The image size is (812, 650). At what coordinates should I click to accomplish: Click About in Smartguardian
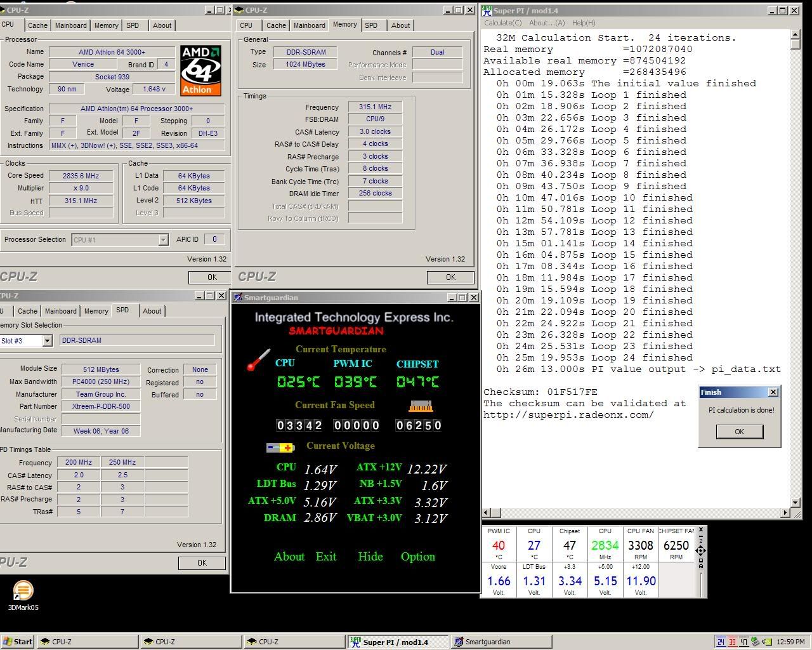pyautogui.click(x=289, y=557)
